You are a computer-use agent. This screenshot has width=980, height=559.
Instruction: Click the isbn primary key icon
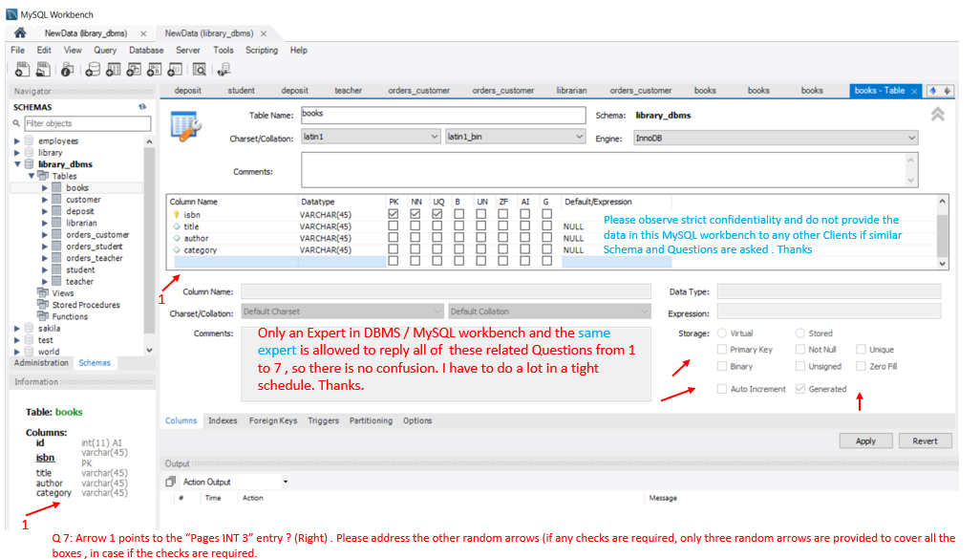177,214
